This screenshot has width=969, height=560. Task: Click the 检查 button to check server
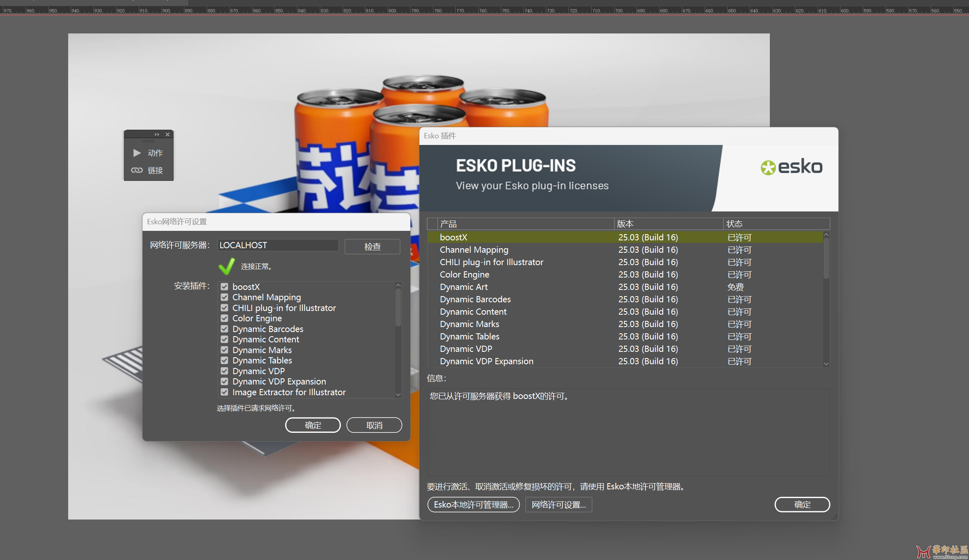click(372, 246)
